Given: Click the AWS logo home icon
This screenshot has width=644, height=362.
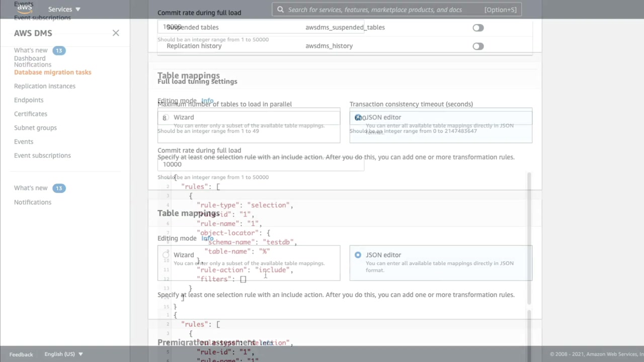Looking at the screenshot, I should point(24,9).
